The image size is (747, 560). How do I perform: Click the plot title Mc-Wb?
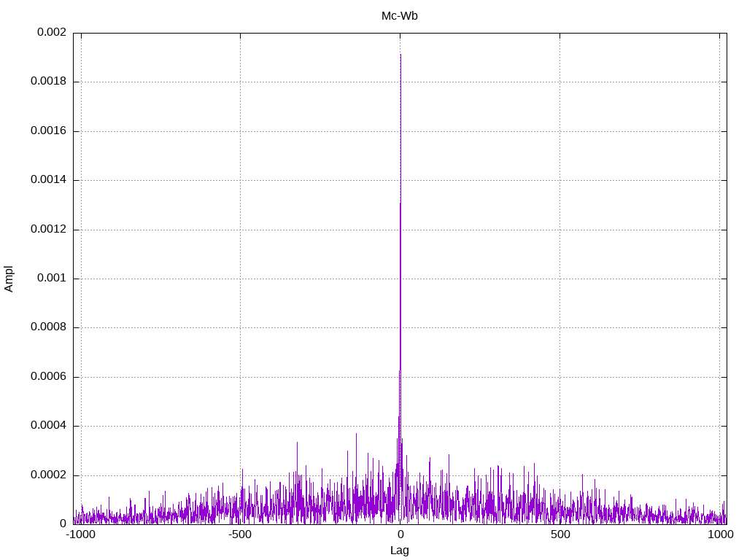(399, 16)
